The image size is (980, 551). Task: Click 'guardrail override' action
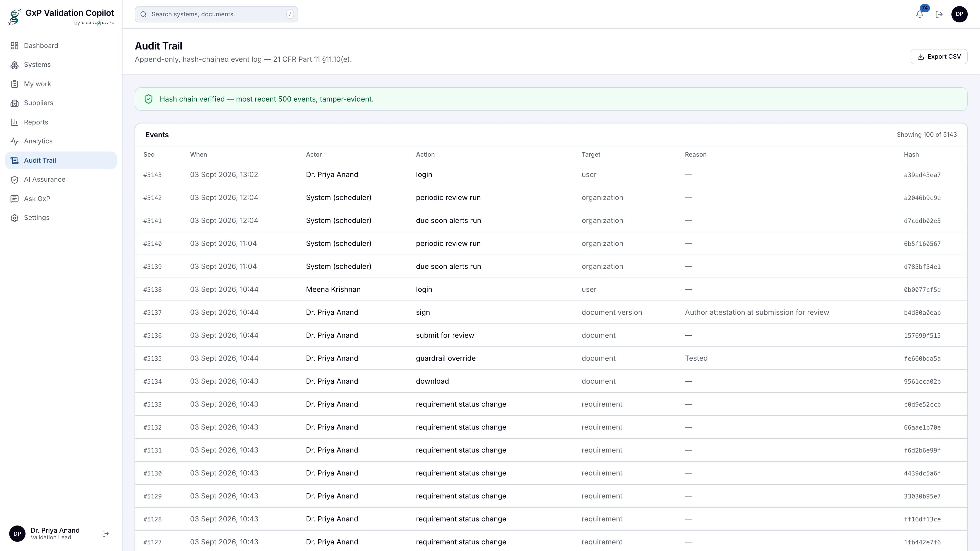[x=446, y=358]
